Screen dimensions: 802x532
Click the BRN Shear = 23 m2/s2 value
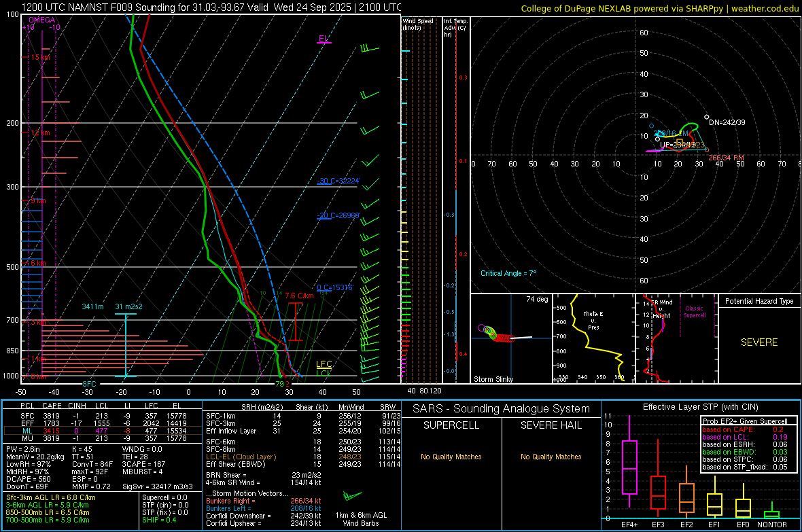click(x=264, y=475)
